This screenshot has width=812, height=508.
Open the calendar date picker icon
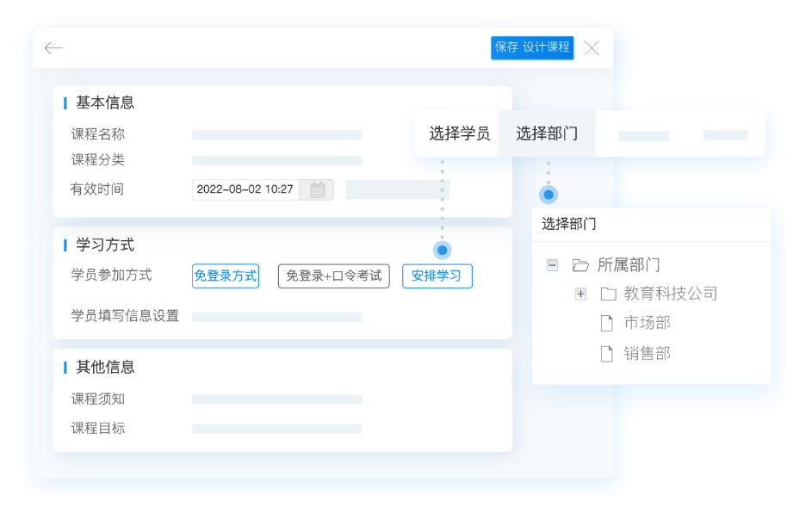[x=317, y=189]
